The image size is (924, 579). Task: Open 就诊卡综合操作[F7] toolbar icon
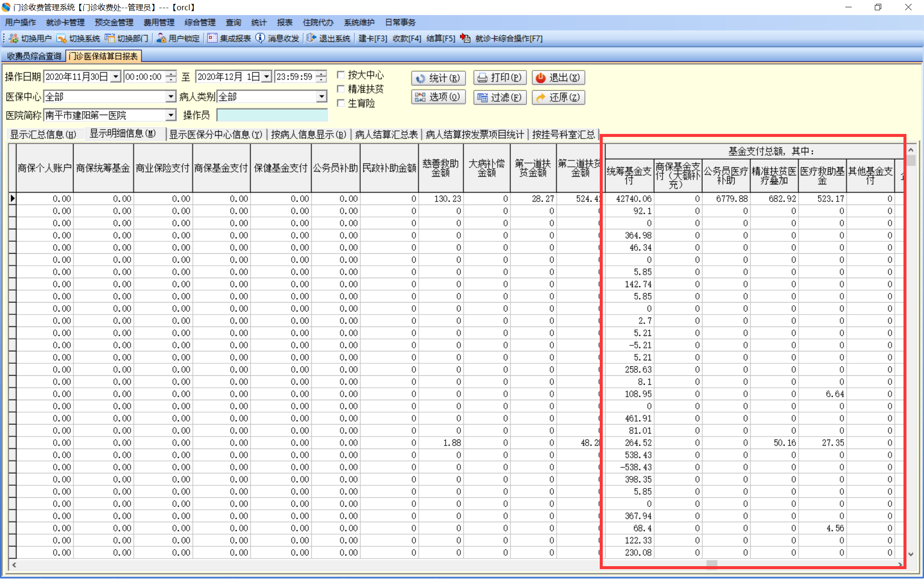click(x=465, y=39)
